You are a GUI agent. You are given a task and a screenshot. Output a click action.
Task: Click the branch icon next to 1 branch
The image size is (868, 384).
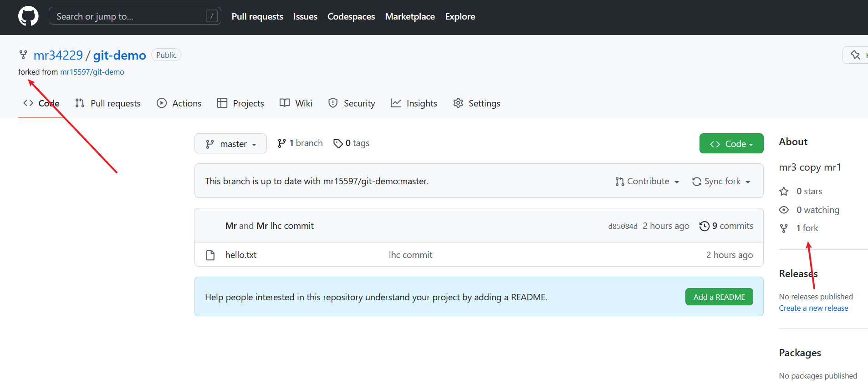282,143
